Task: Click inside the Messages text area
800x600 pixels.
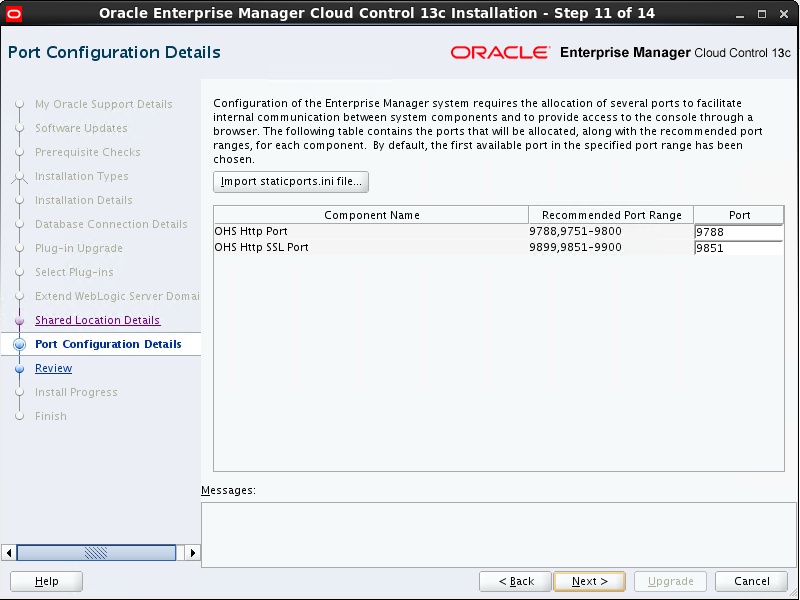Action: (499, 534)
